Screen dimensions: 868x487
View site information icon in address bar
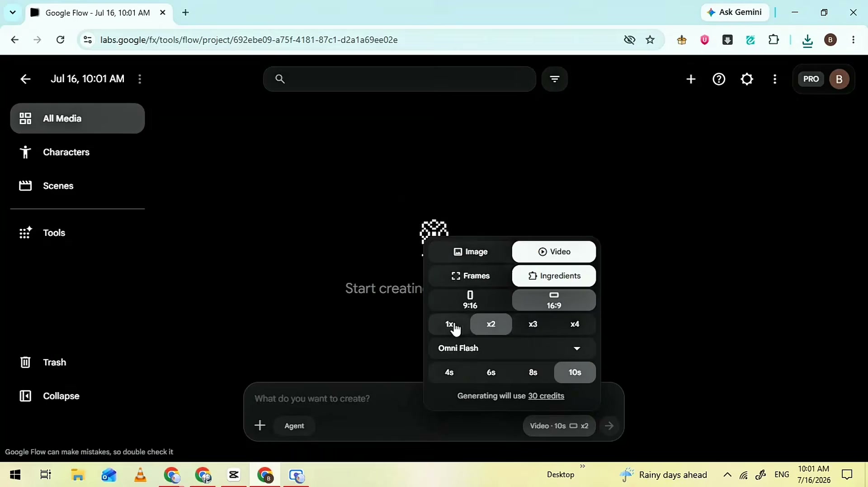[88, 40]
